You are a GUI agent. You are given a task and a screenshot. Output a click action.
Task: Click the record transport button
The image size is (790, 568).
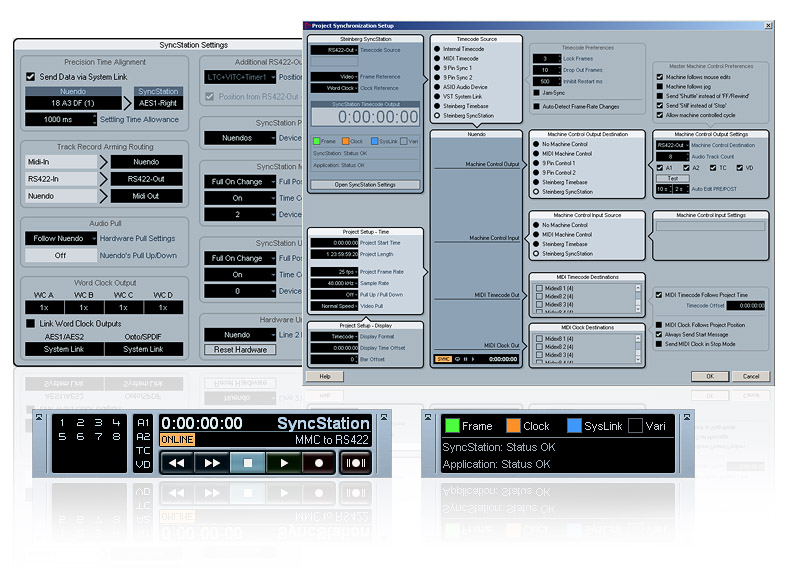[x=318, y=463]
